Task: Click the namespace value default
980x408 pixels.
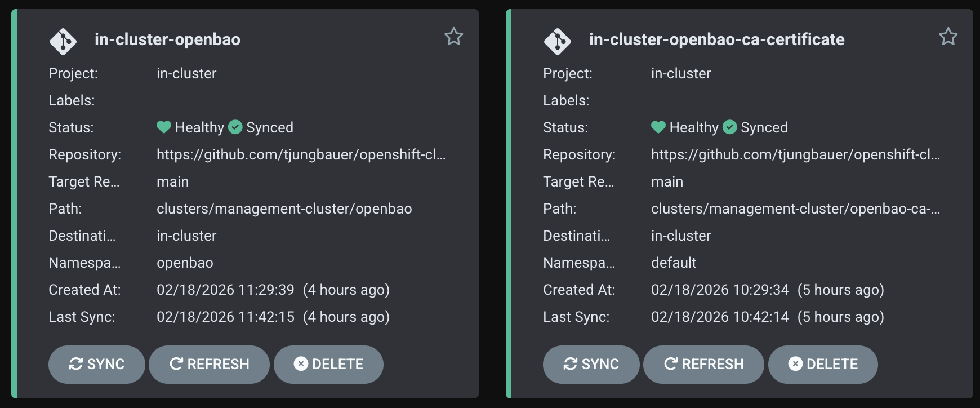Action: 674,263
